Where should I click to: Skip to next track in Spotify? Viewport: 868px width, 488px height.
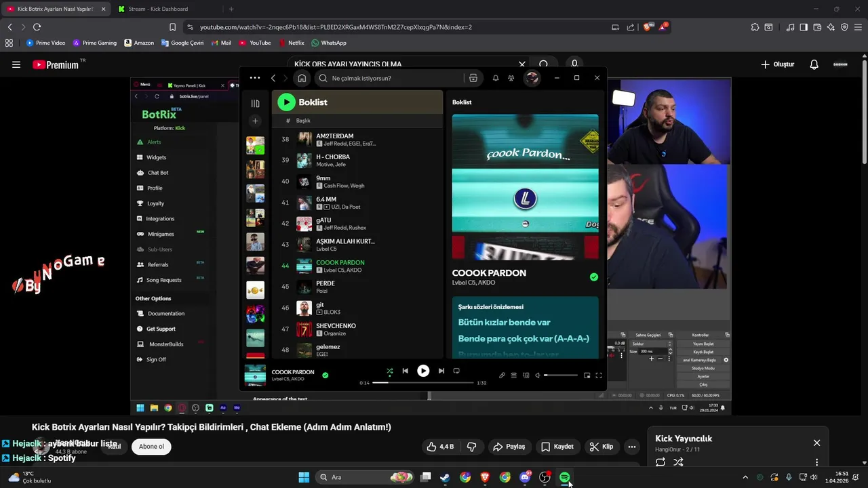tap(441, 371)
